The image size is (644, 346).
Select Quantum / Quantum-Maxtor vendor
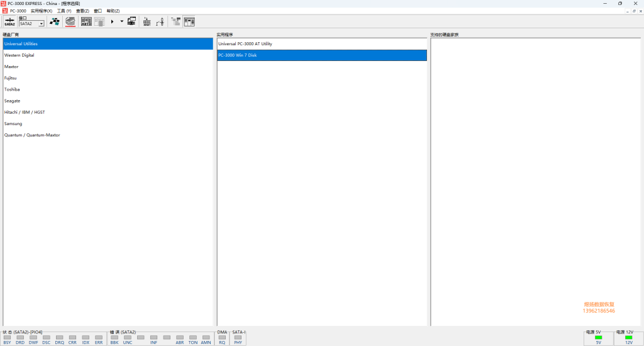[x=108, y=135]
